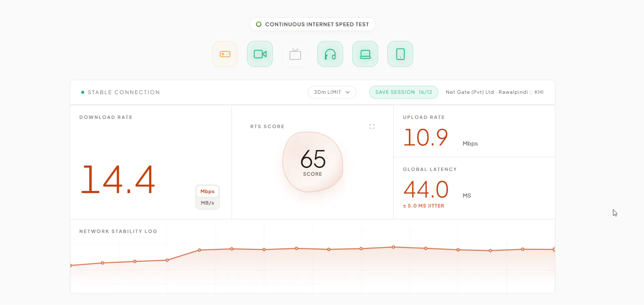Click the ± 5.0 MS JITTER text
644x305 pixels.
[x=424, y=206]
